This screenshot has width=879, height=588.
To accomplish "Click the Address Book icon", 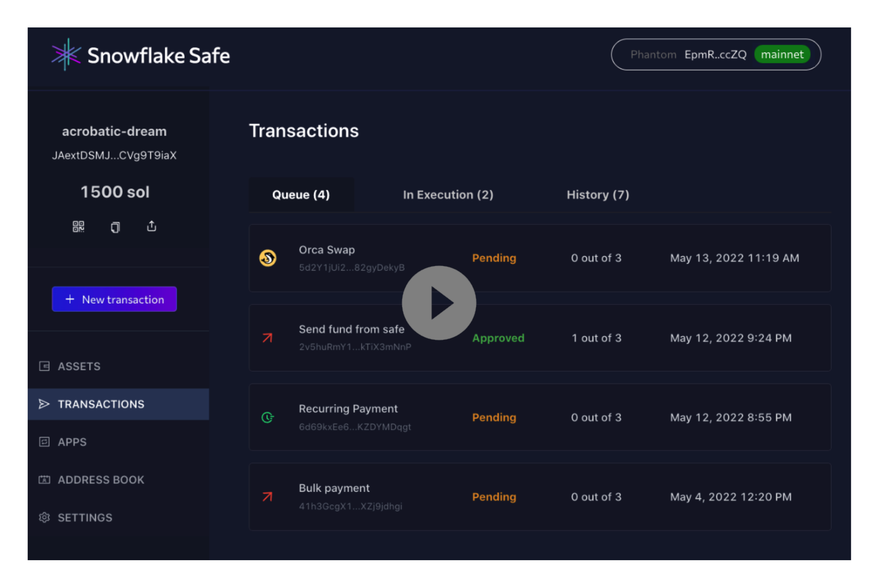I will coord(44,479).
